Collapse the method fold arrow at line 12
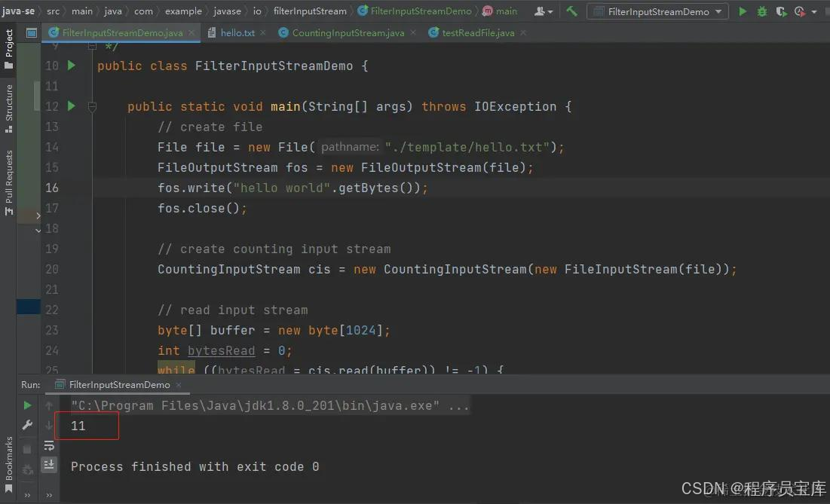This screenshot has width=830, height=504. 92,106
